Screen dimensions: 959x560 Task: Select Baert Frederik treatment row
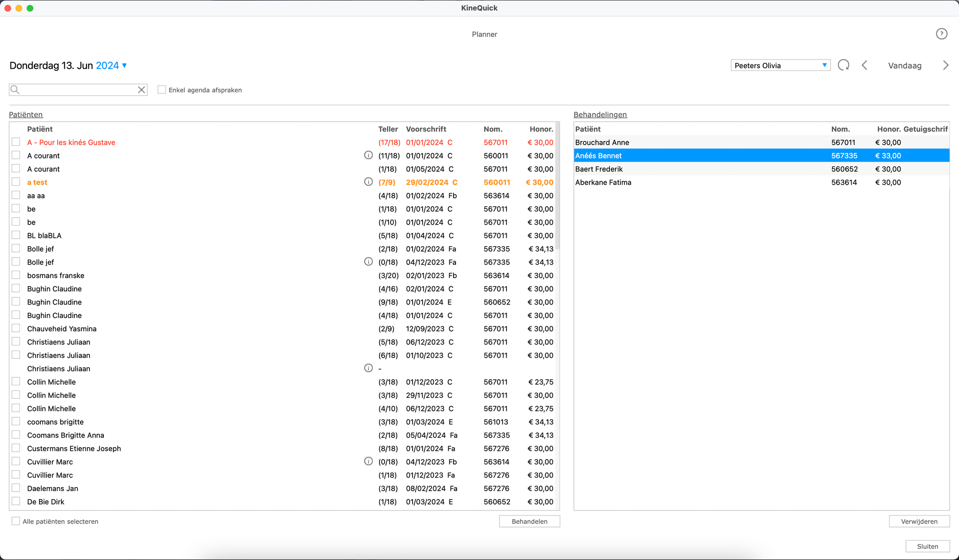coord(761,169)
